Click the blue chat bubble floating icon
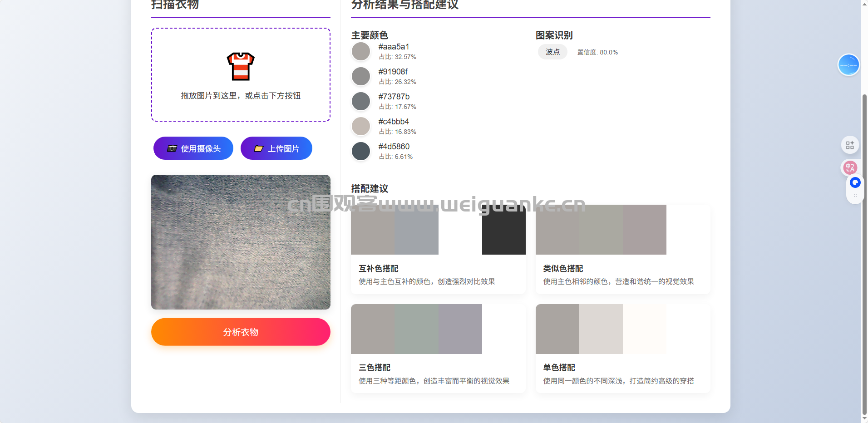This screenshot has height=423, width=868. (x=855, y=182)
